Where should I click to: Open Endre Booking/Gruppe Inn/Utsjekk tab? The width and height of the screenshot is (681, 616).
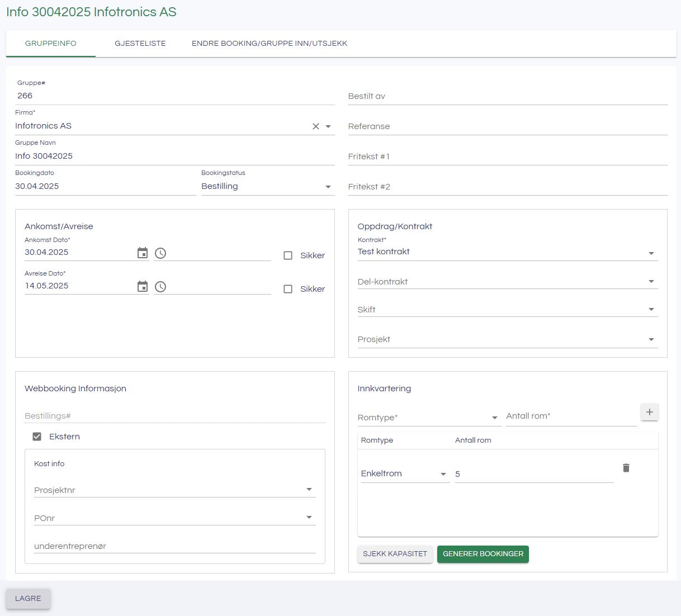tap(269, 44)
